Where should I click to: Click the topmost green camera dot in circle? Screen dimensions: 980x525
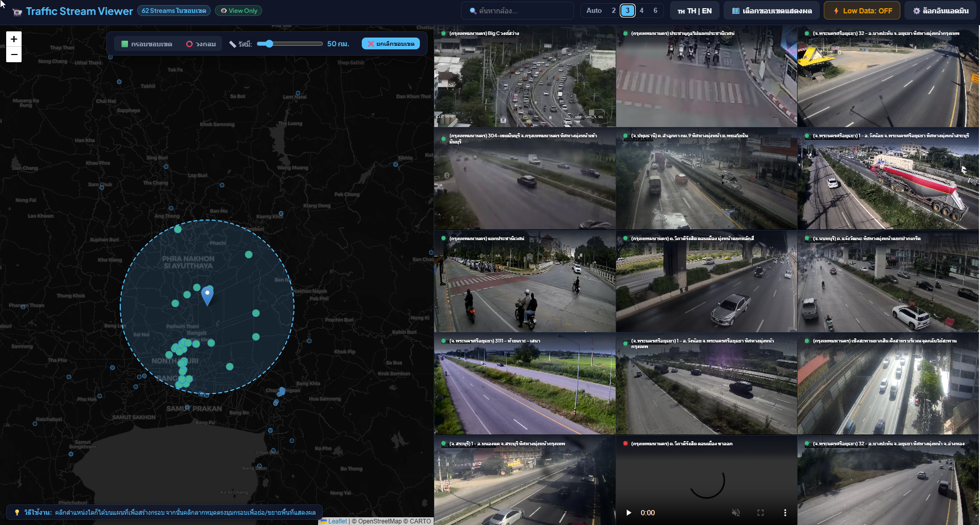[178, 229]
